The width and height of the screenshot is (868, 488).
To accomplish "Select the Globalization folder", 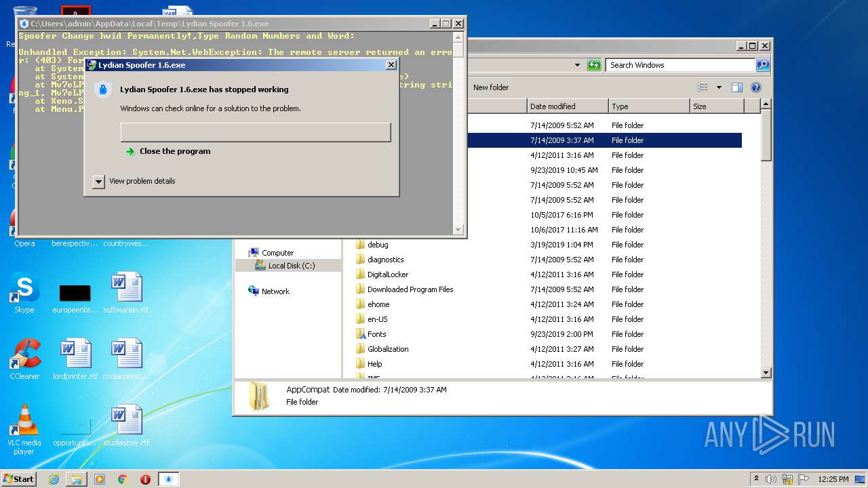I will [388, 349].
